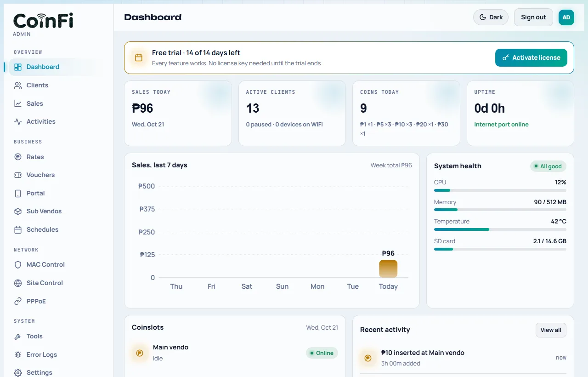Click the '₱500' chart axis label

pos(147,186)
